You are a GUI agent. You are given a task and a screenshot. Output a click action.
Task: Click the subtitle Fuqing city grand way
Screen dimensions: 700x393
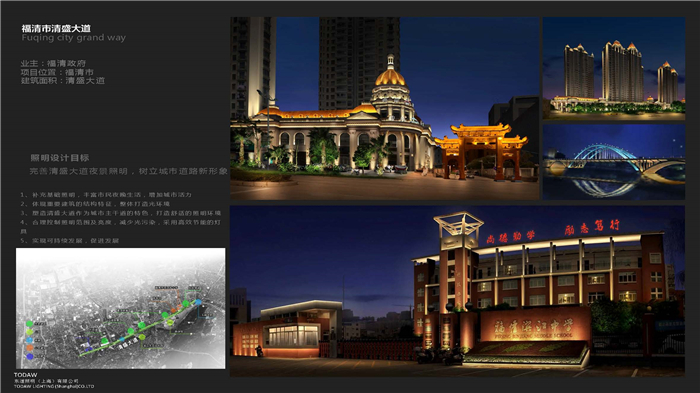(x=74, y=38)
